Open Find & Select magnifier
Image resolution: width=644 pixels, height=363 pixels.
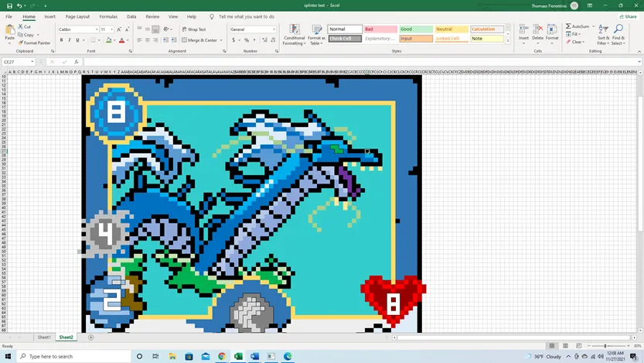tap(618, 35)
